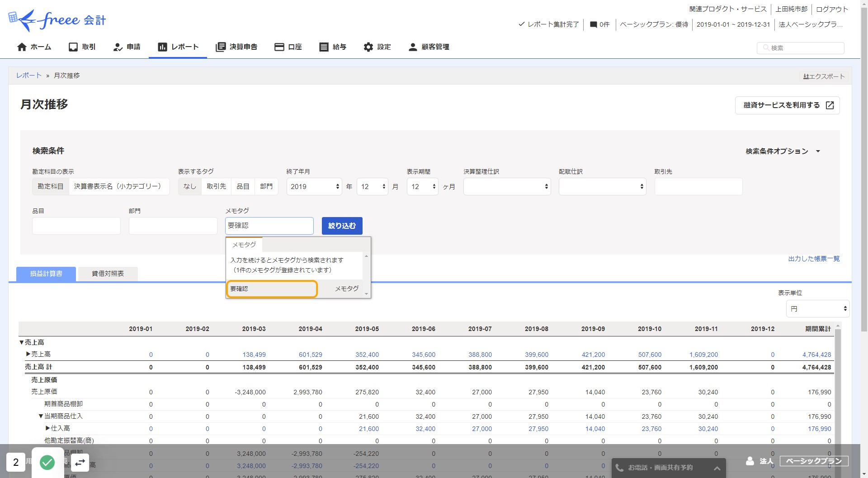Click the 0件 message icon

pyautogui.click(x=594, y=24)
